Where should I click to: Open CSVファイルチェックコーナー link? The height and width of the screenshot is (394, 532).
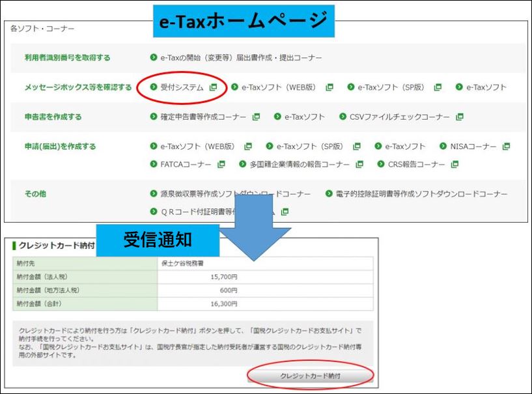point(399,117)
